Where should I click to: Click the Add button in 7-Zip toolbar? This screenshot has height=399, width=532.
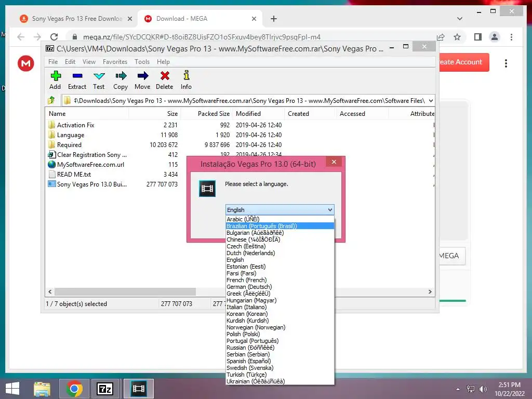click(x=55, y=80)
